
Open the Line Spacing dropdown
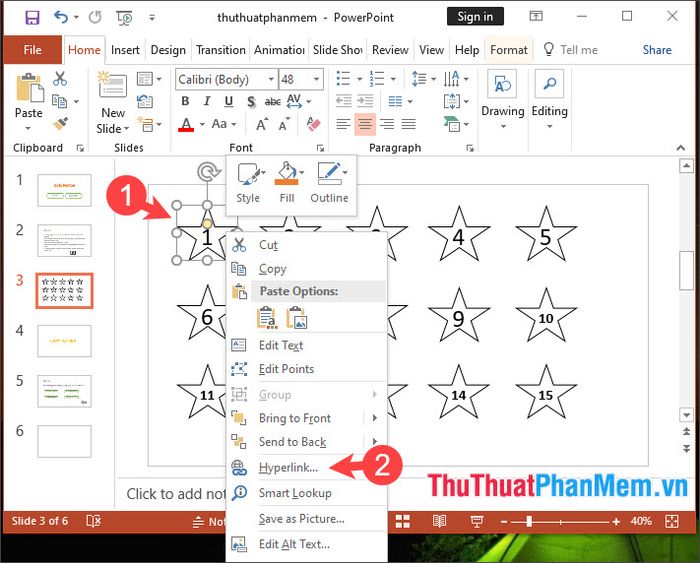(423, 79)
